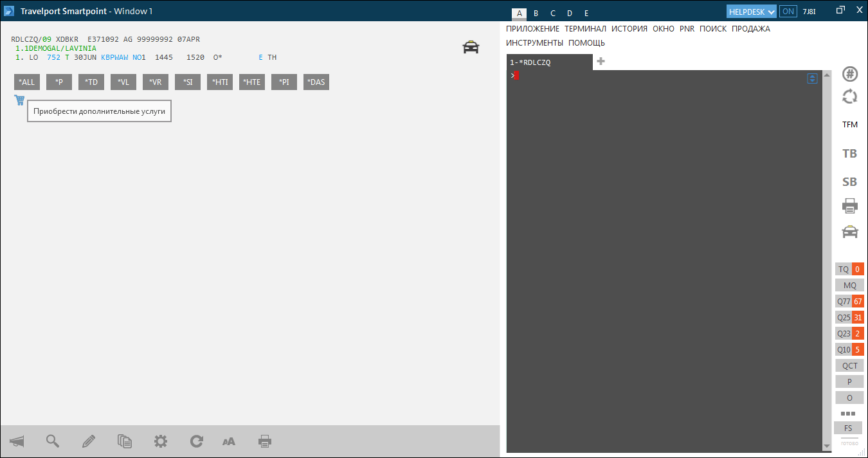
Task: Click the *SI button
Action: point(188,82)
